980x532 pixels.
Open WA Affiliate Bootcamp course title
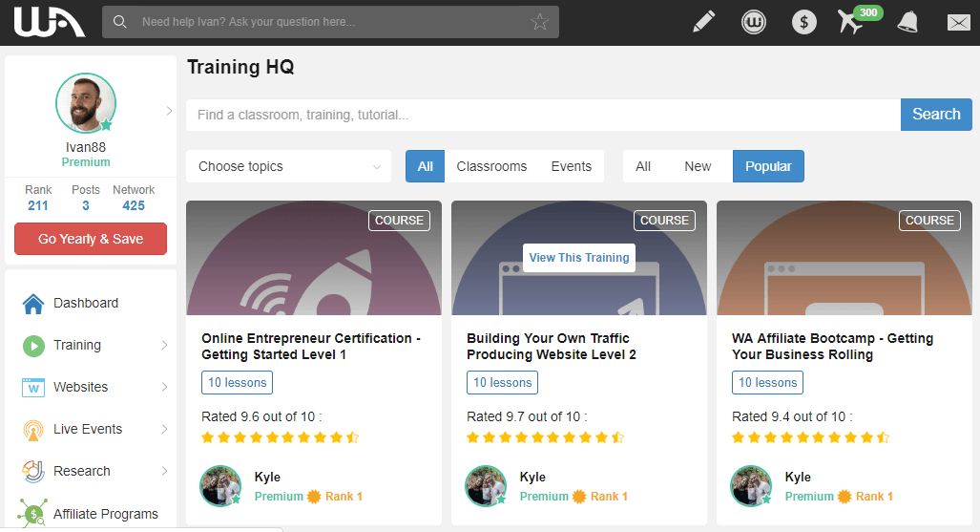[x=832, y=346]
